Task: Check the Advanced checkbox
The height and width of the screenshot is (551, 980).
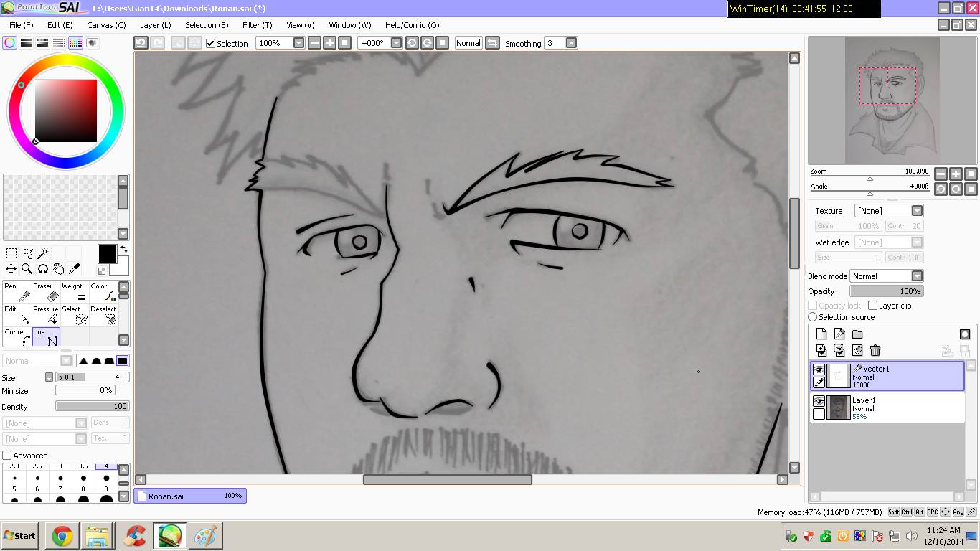Action: (7, 456)
